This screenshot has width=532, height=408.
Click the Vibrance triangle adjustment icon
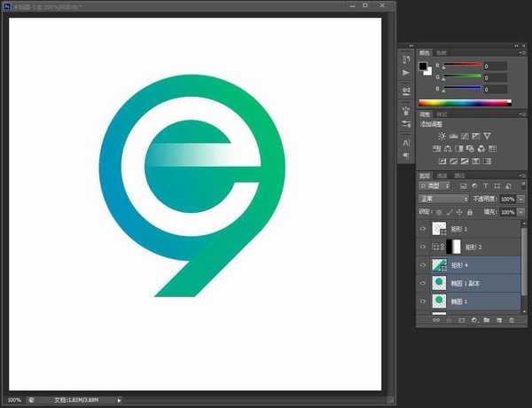(487, 136)
